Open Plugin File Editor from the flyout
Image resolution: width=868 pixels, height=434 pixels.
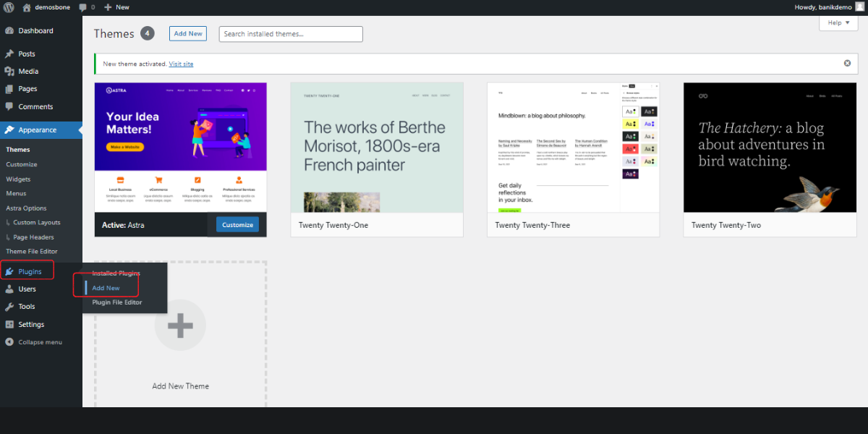coord(117,302)
